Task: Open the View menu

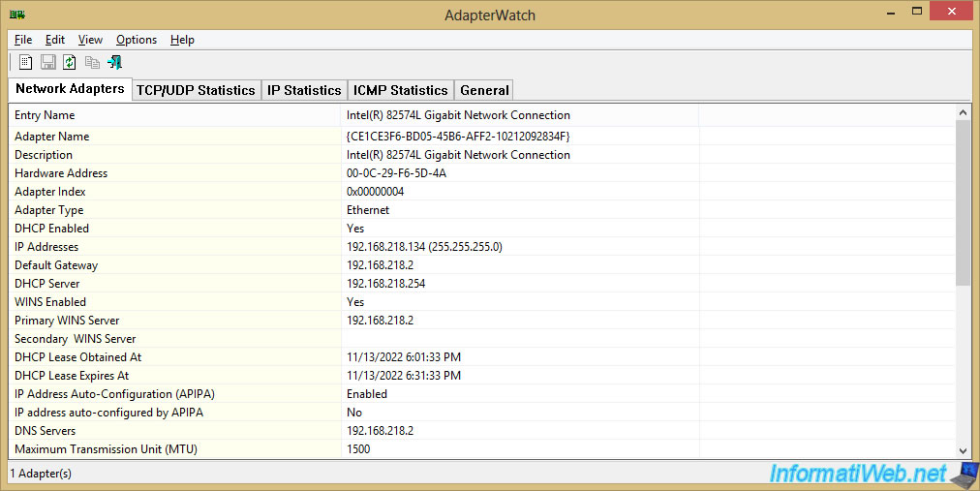Action: tap(90, 40)
